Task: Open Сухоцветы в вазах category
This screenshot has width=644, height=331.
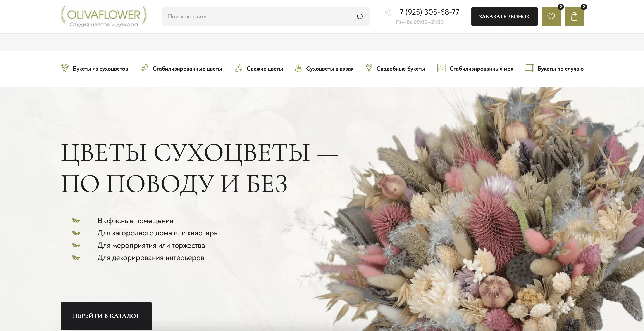Action: [x=330, y=69]
